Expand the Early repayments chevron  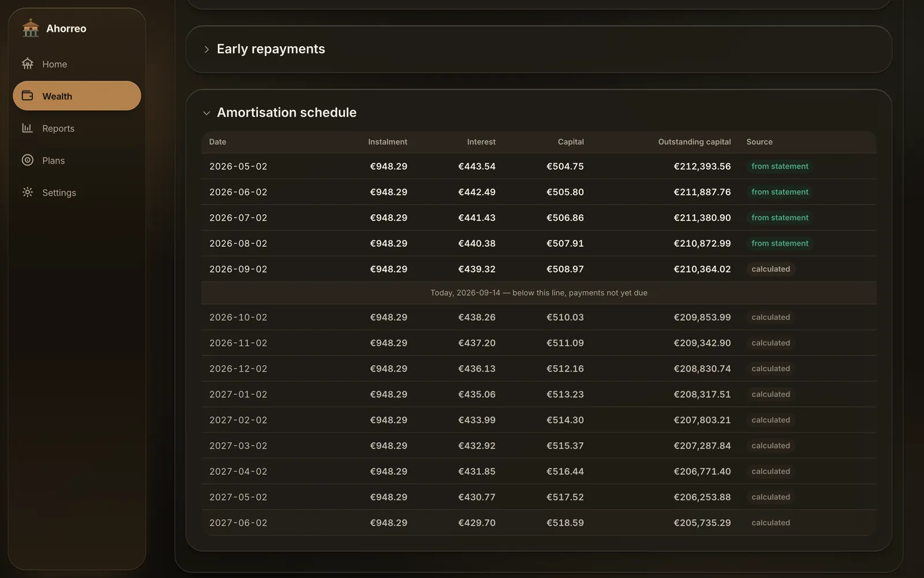[207, 50]
